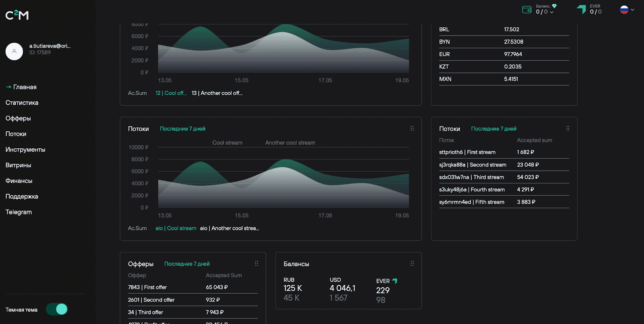Toggle the Темная тема switch off
This screenshot has height=324, width=644.
click(57, 309)
